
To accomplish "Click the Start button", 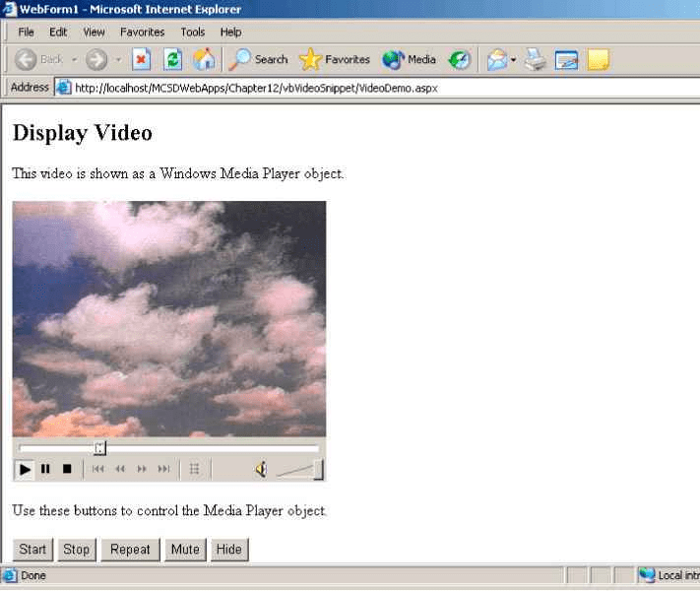I will tap(32, 549).
